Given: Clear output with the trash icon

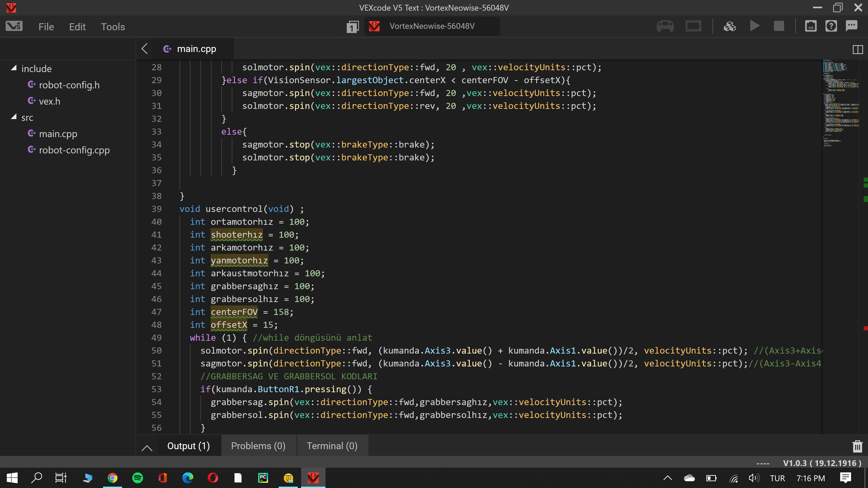Looking at the screenshot, I should click(857, 446).
